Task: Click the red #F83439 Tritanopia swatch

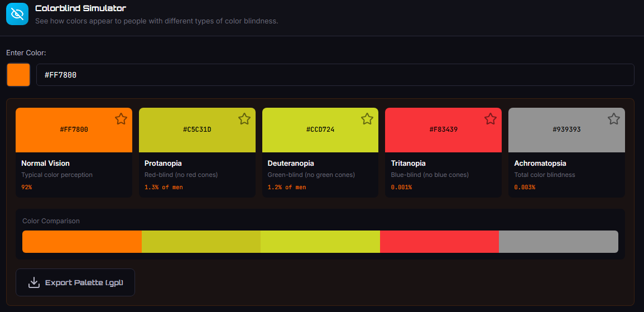Action: (443, 130)
